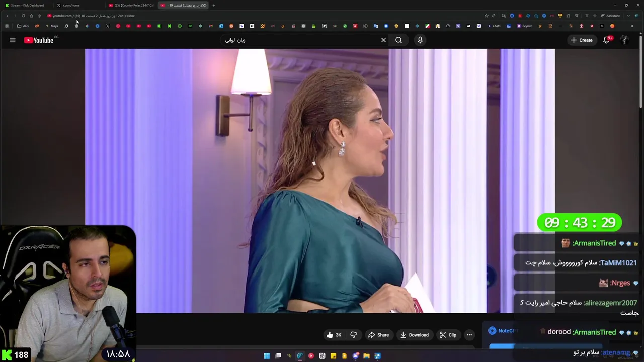Click chat username Nrges
The height and width of the screenshot is (362, 644).
point(620,283)
